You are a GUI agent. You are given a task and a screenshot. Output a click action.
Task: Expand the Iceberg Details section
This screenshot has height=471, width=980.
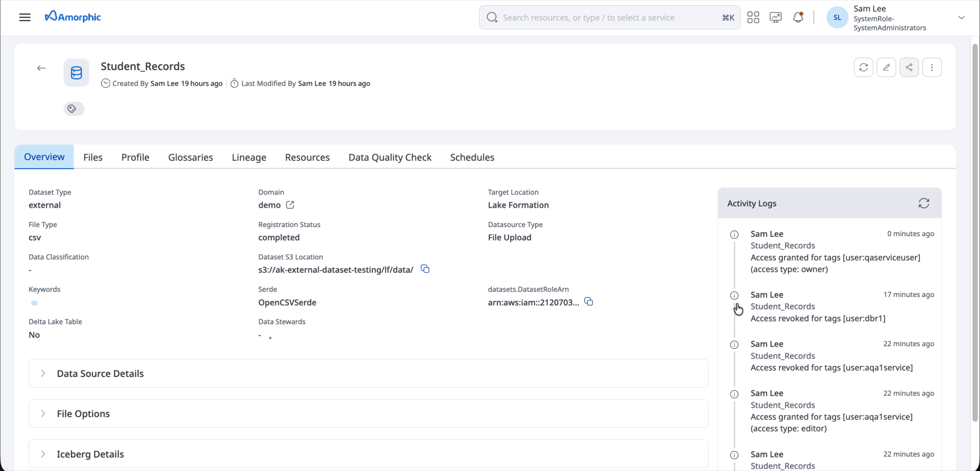(x=368, y=454)
